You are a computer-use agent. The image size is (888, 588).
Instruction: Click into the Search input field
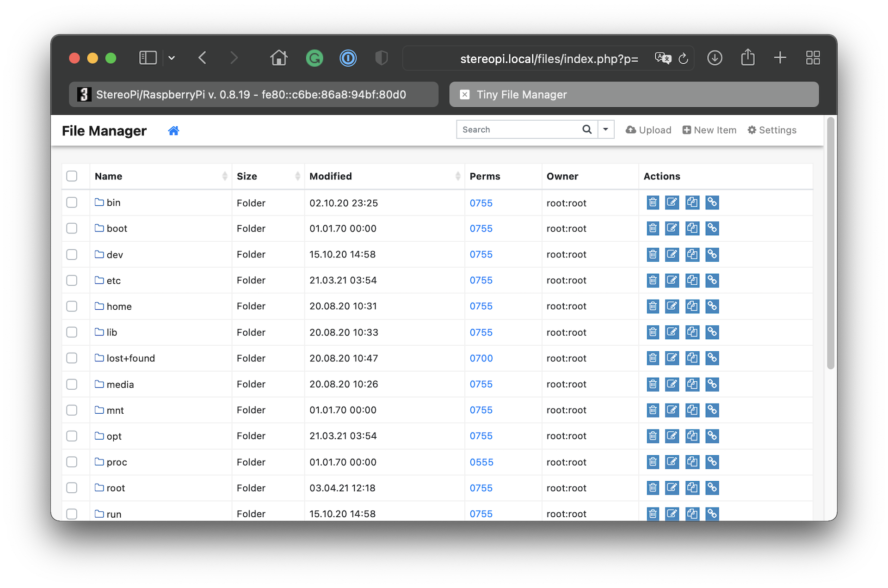(x=518, y=129)
